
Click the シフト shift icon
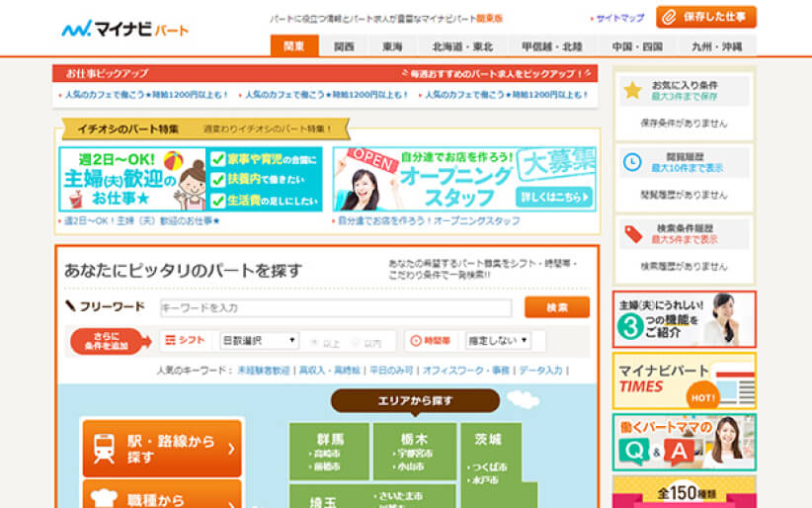tap(170, 340)
